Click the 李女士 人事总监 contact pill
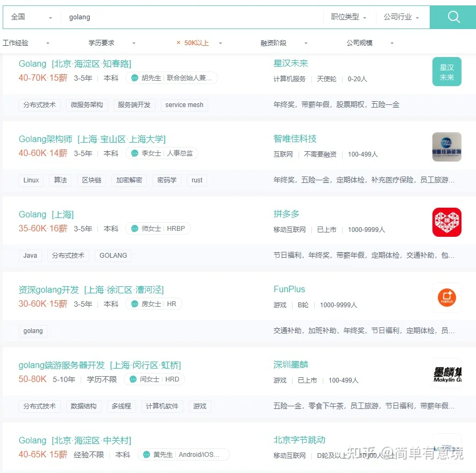The image size is (476, 473). 161,153
